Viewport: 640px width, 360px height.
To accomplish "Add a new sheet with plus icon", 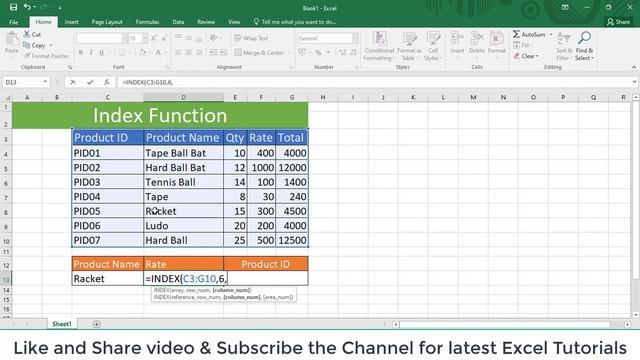I will coord(96,324).
